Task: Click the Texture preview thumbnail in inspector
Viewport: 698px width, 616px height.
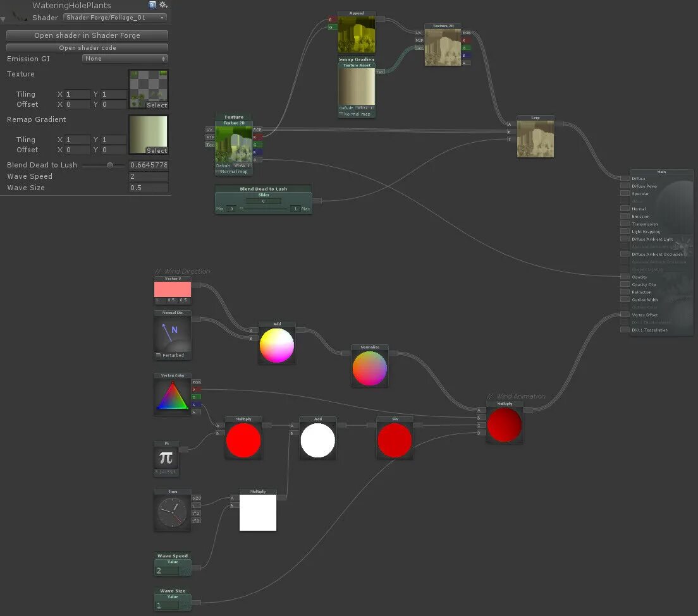Action: [x=148, y=89]
